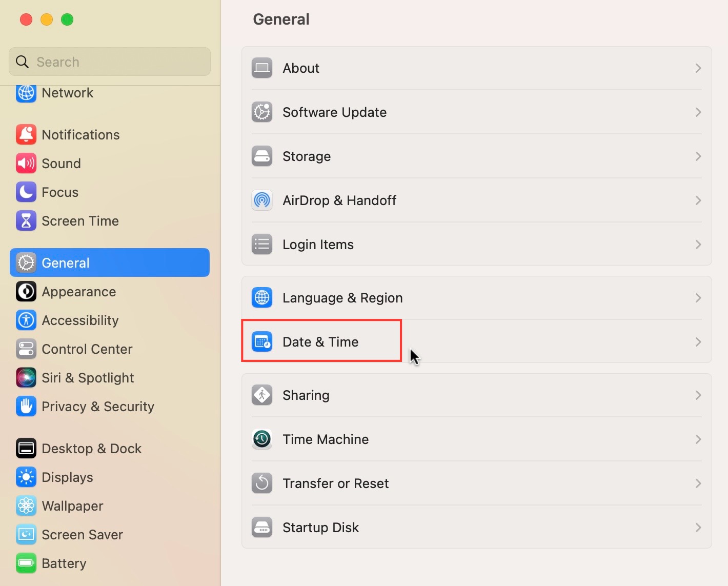
Task: Click the General gear icon in sidebar
Action: [26, 263]
